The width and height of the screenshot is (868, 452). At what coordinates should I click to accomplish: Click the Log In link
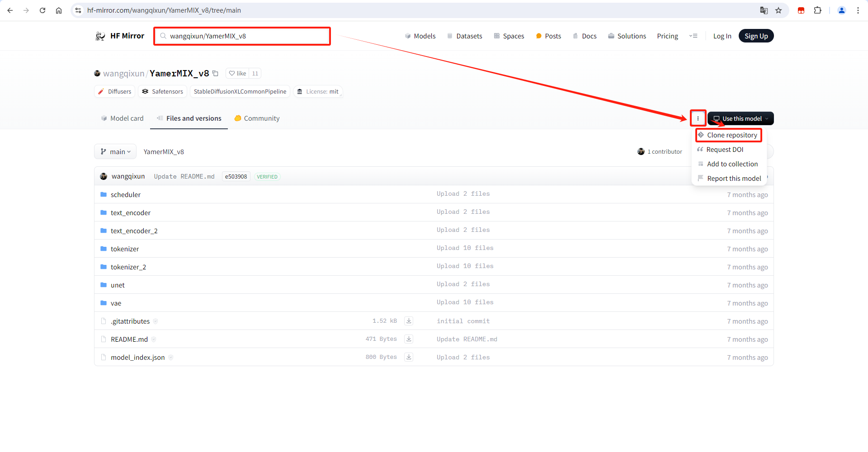point(722,36)
